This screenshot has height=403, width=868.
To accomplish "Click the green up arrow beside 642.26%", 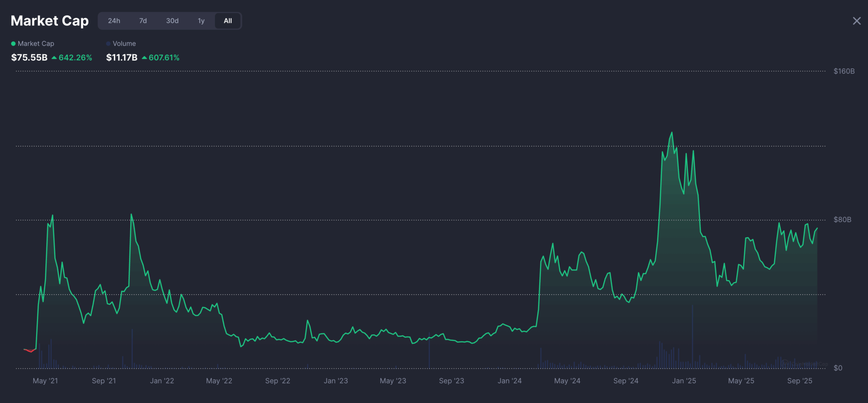I will point(54,58).
